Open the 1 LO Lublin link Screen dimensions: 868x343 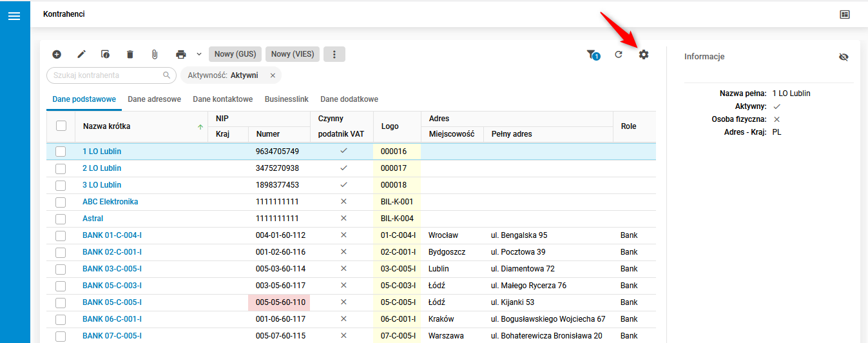102,152
